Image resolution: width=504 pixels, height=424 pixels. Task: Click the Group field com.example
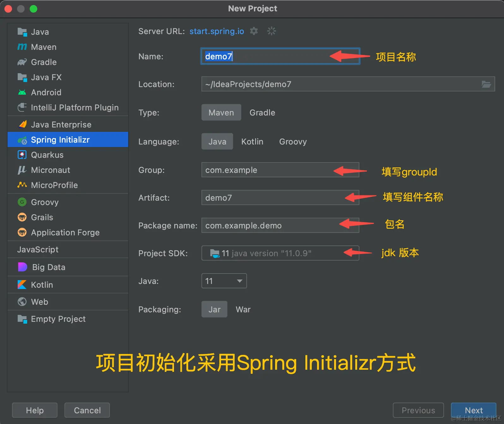[280, 170]
